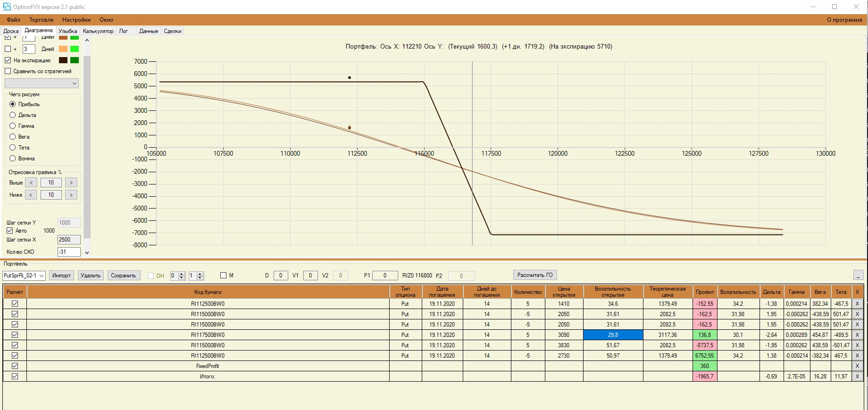Screen dimensions: 868x410
Task: Click the dark green На экспирацию swatch
Action: click(x=75, y=60)
